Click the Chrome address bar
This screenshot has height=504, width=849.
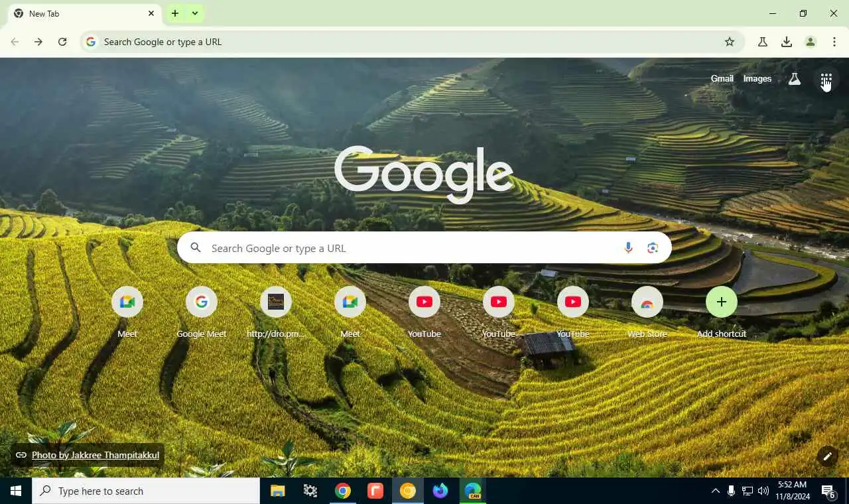pos(411,42)
